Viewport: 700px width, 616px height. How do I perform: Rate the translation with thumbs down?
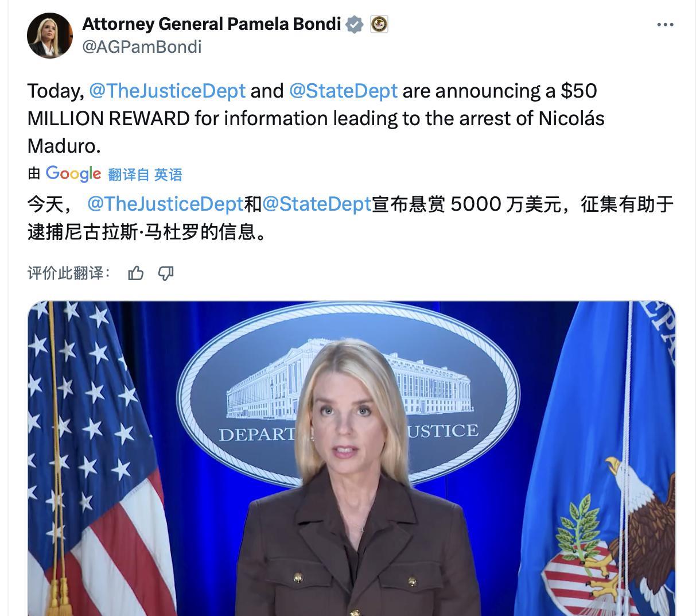coord(166,273)
